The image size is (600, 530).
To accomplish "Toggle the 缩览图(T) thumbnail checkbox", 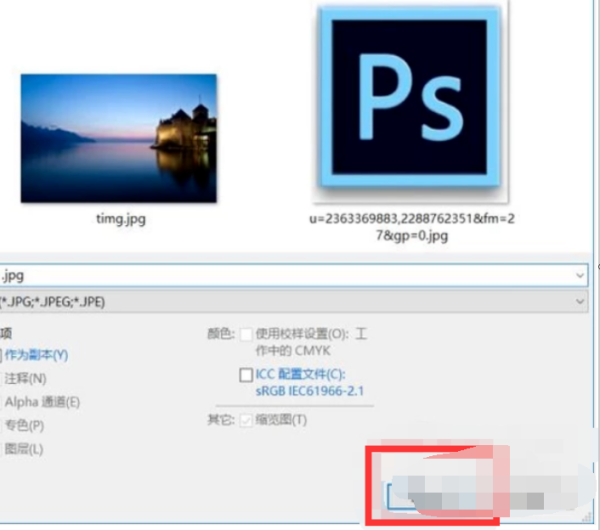I will click(x=246, y=421).
